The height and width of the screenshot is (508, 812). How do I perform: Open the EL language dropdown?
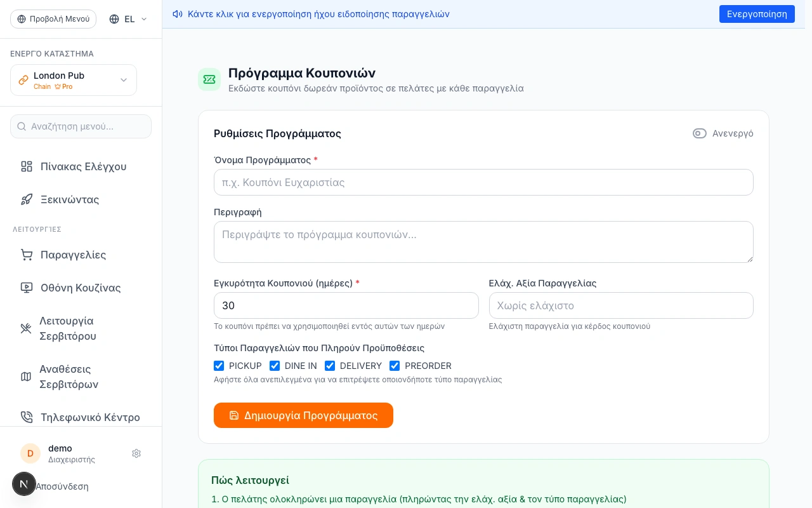tap(128, 19)
